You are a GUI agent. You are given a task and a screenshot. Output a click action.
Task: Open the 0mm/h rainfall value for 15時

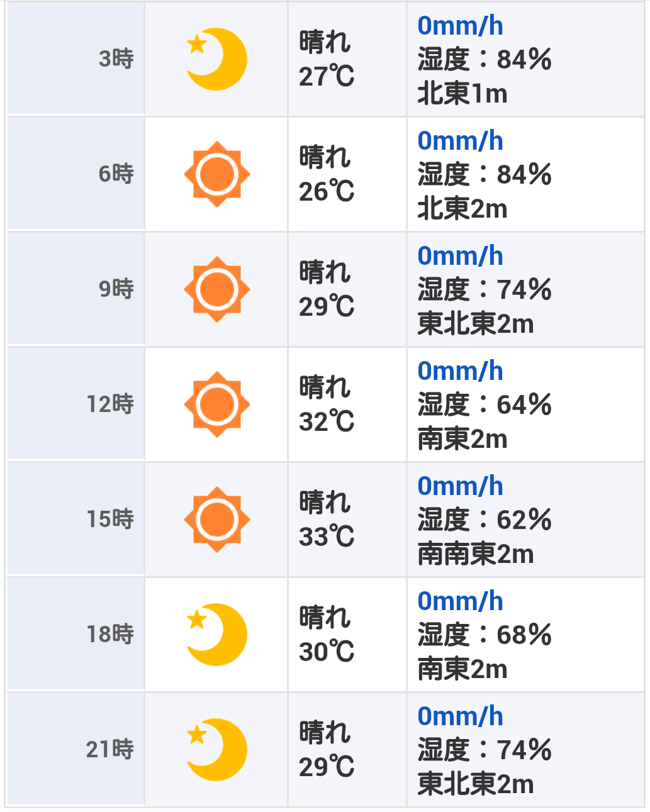click(461, 486)
